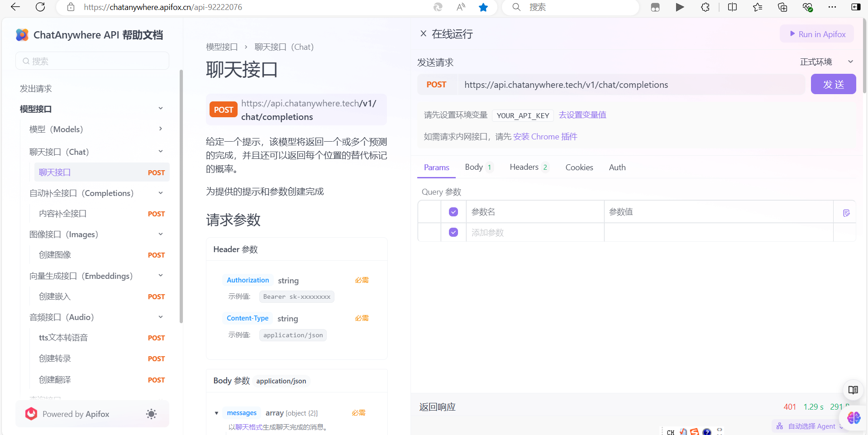Click the 添加参数 name field

click(x=535, y=232)
